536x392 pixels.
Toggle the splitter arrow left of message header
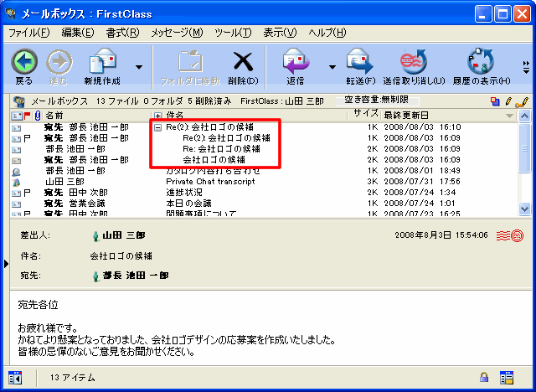(5, 264)
